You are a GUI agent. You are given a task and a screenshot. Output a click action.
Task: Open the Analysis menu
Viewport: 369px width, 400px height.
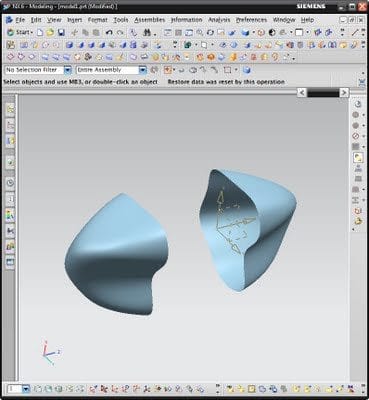[x=219, y=20]
